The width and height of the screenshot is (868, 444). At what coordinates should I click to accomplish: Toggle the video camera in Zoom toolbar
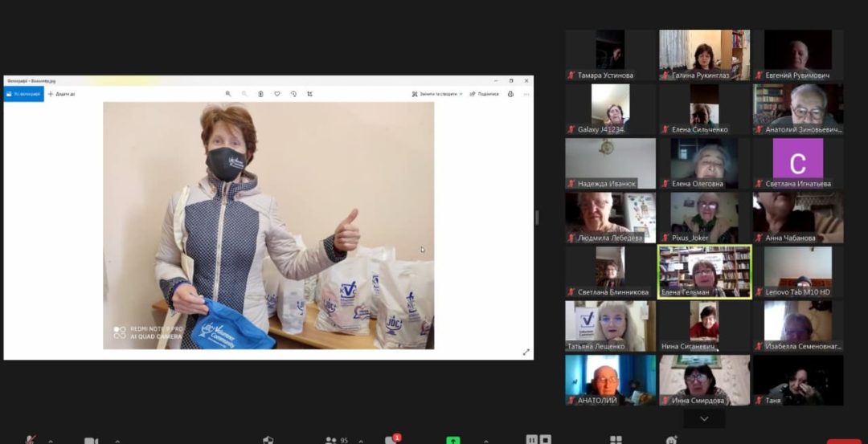(x=91, y=440)
